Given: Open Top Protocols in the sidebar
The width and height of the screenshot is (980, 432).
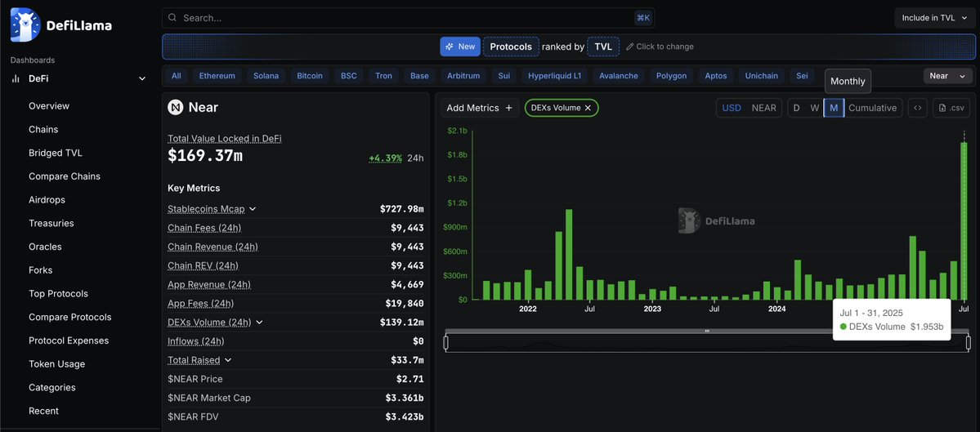Looking at the screenshot, I should (58, 293).
